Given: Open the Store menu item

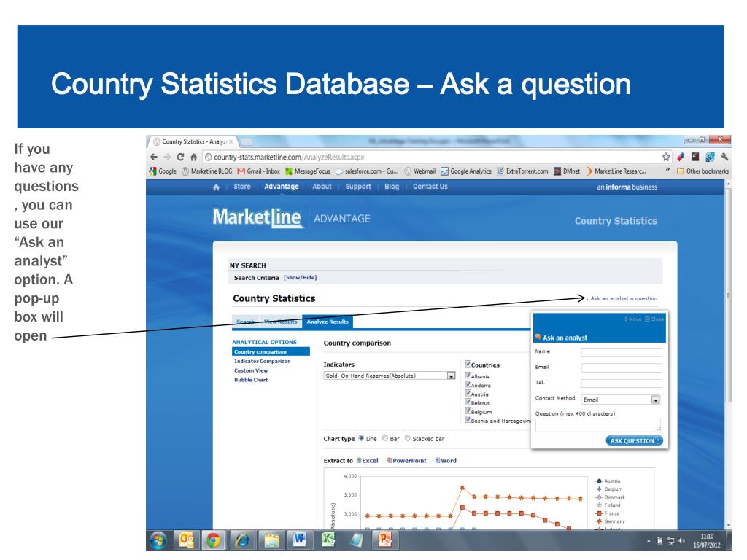Looking at the screenshot, I should pyautogui.click(x=242, y=187).
